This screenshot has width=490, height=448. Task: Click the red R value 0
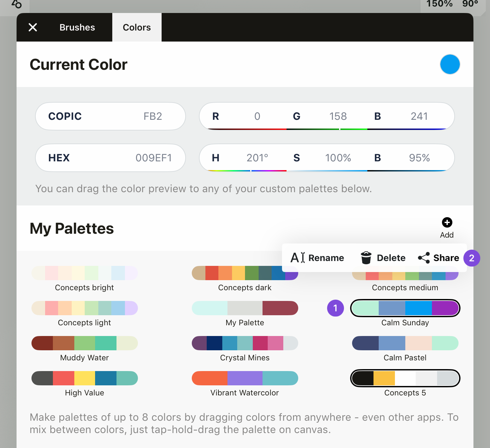click(257, 116)
